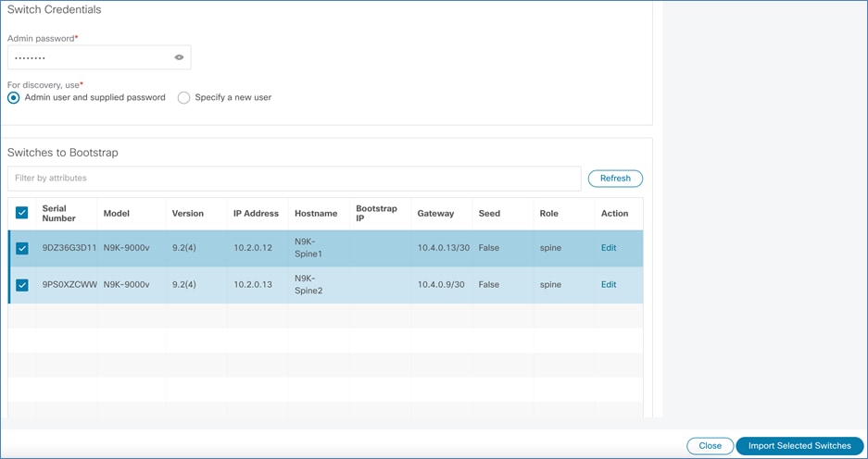Click gateway 10.4.0.9/30 cell
The height and width of the screenshot is (459, 868).
pyautogui.click(x=441, y=284)
